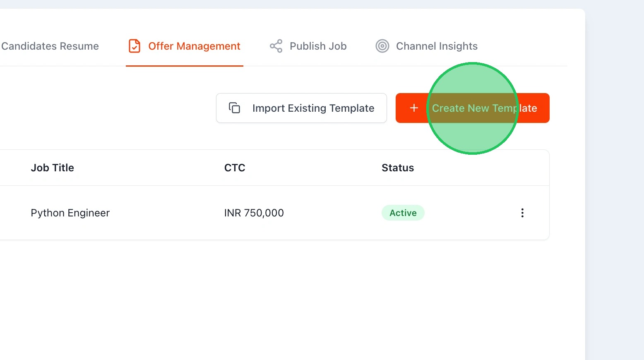Click the Status column header
This screenshot has height=360, width=644.
[x=397, y=168]
